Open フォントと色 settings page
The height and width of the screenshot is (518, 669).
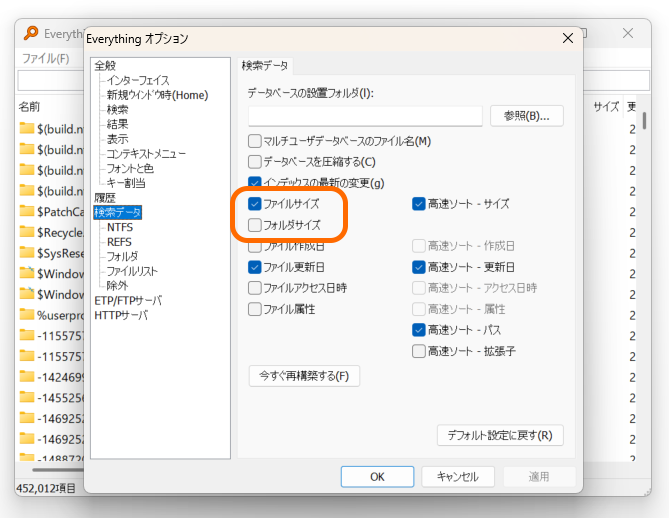[130, 168]
